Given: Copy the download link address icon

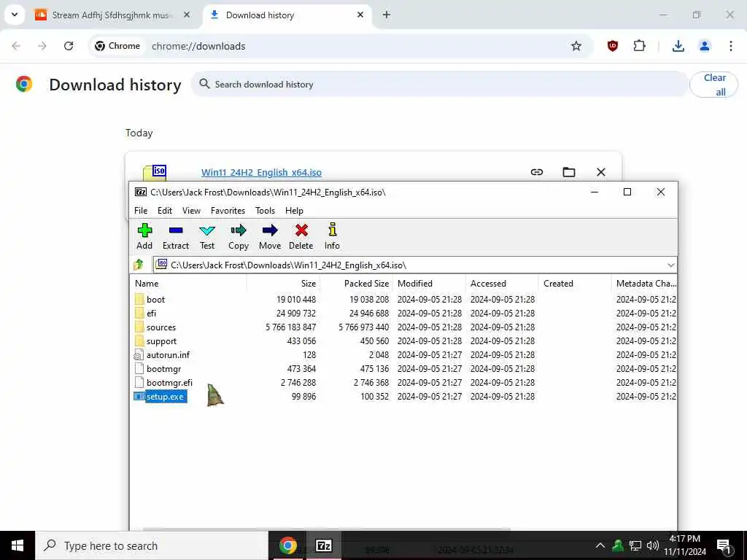Looking at the screenshot, I should [x=536, y=172].
